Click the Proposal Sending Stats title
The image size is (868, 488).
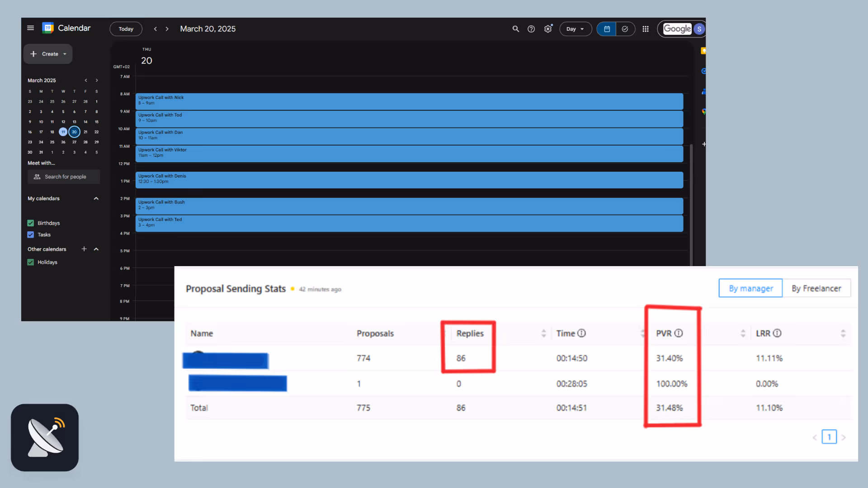(236, 289)
